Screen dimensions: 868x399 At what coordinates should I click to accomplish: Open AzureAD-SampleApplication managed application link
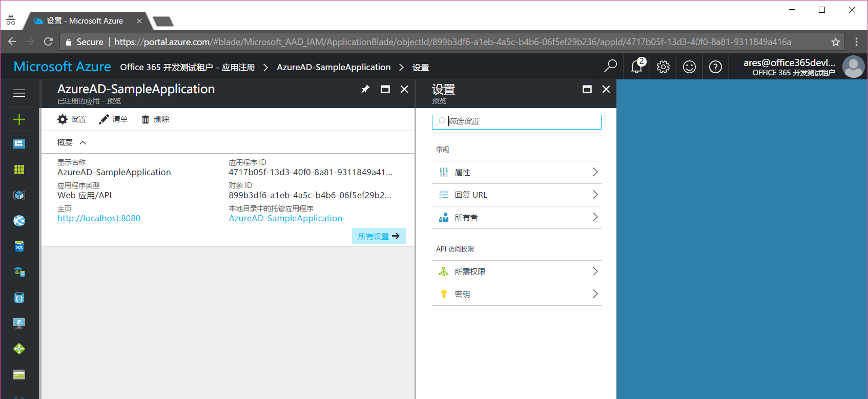coord(285,218)
